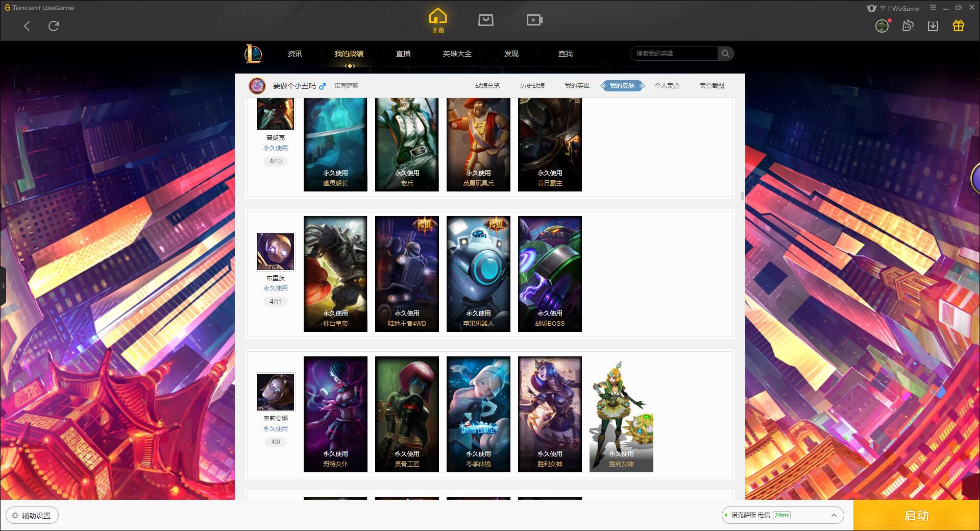The width and height of the screenshot is (980, 531).
Task: Refresh the page with reload icon
Action: click(54, 26)
